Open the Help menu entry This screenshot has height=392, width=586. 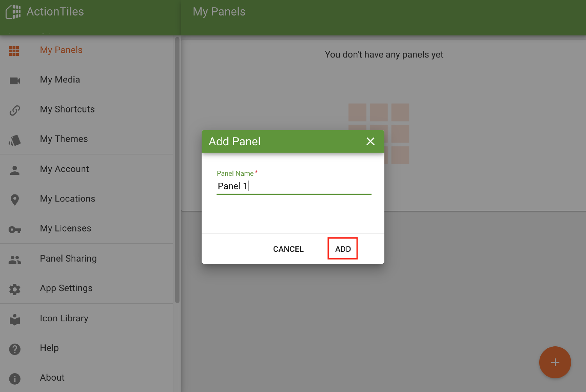click(49, 348)
